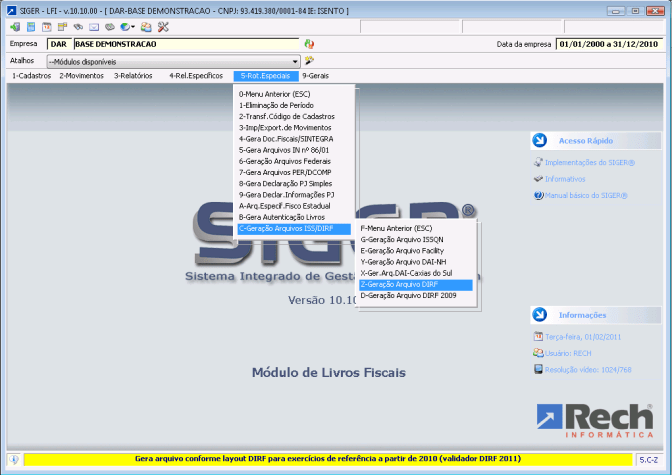Open the 2-Movimentos menu

tap(81, 76)
